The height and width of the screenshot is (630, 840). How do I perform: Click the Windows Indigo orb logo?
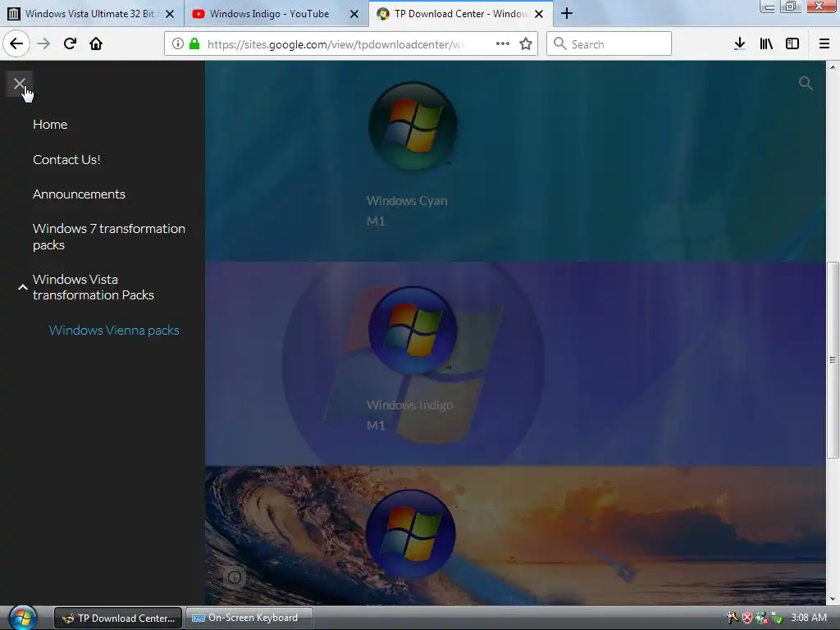tap(413, 330)
